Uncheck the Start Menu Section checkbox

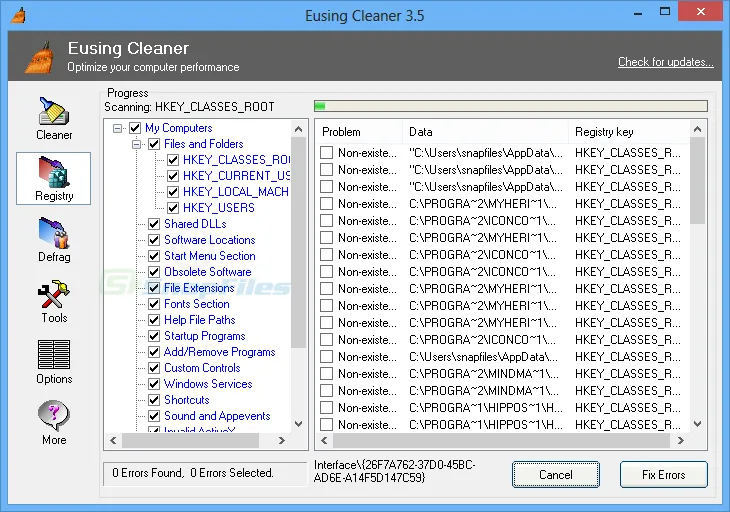154,256
